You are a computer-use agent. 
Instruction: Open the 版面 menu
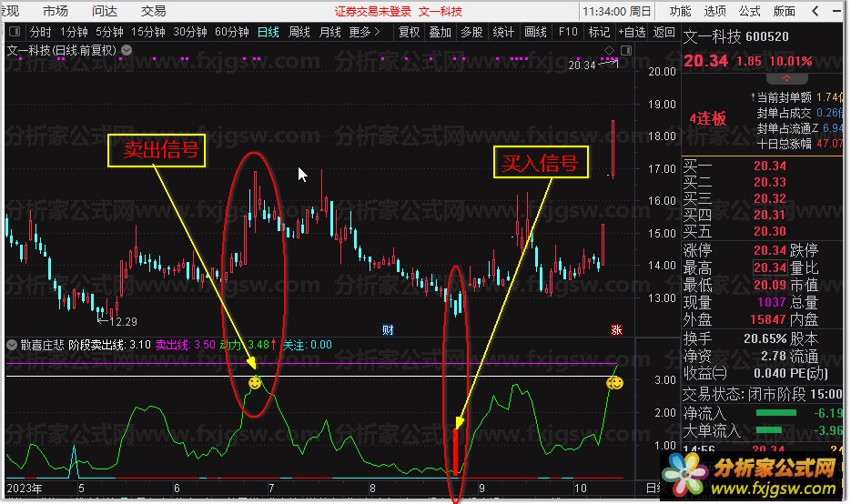coord(785,11)
